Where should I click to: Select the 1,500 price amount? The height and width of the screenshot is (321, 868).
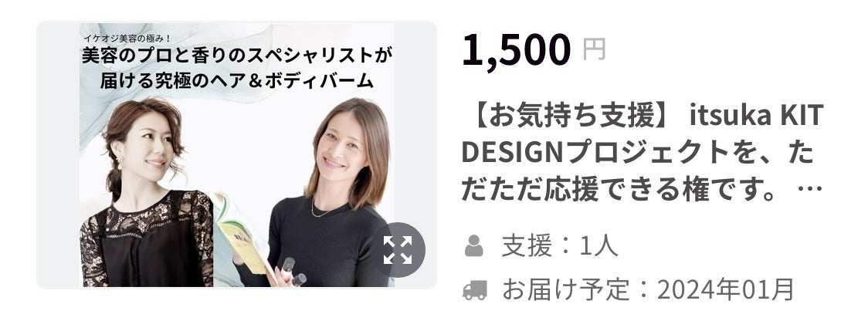tap(516, 50)
